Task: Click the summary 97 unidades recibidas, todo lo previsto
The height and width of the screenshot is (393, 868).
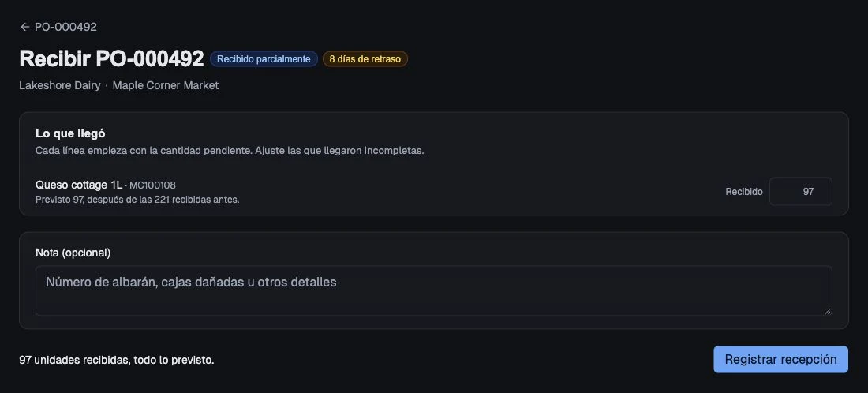Action: (117, 360)
